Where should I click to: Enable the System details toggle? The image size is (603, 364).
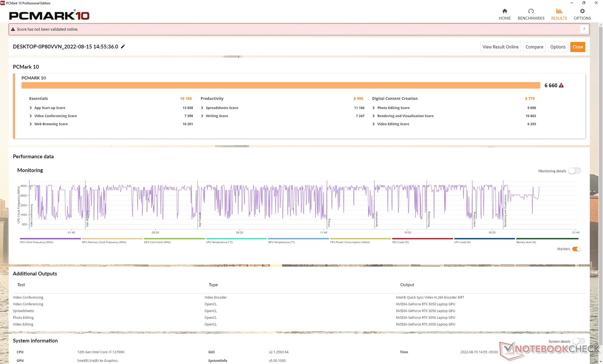coord(579,341)
